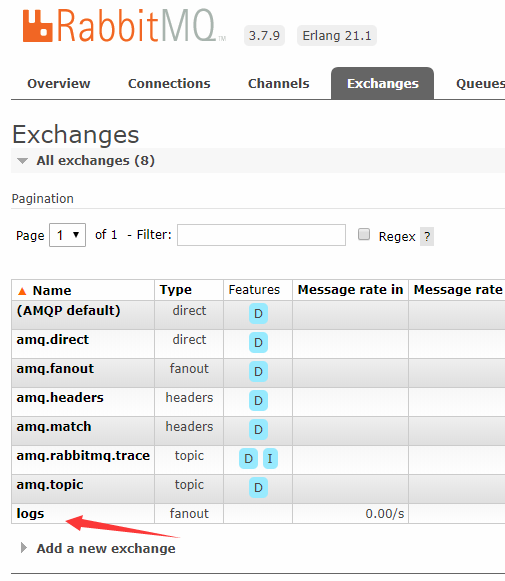Click the Erlang 21.1 badge
This screenshot has height=581, width=505.
coord(337,36)
